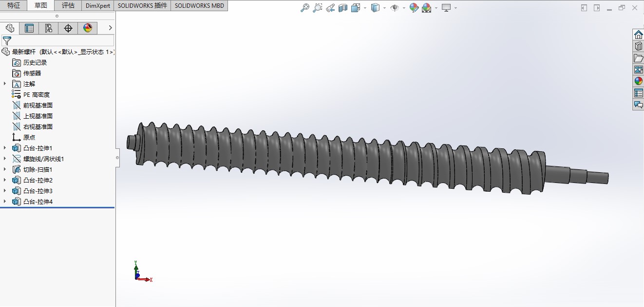This screenshot has width=644, height=307.
Task: Open Appearances and Scenes task pane
Action: 638,81
